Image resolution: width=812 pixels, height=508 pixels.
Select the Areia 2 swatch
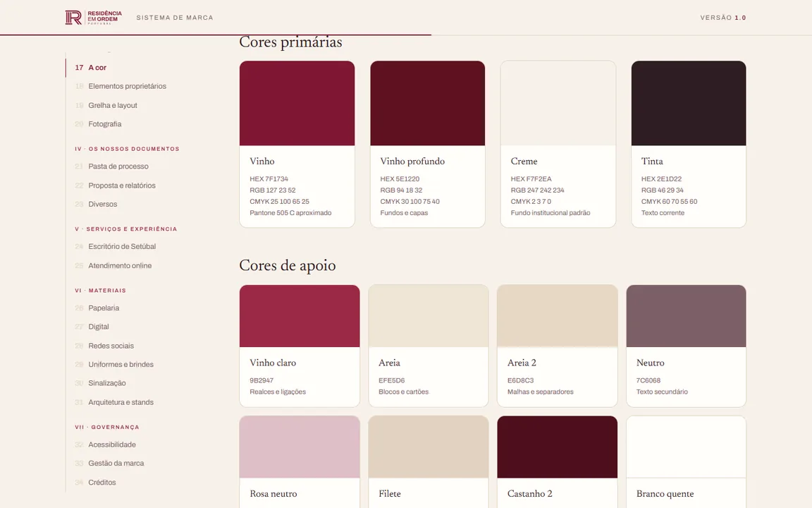tap(558, 316)
